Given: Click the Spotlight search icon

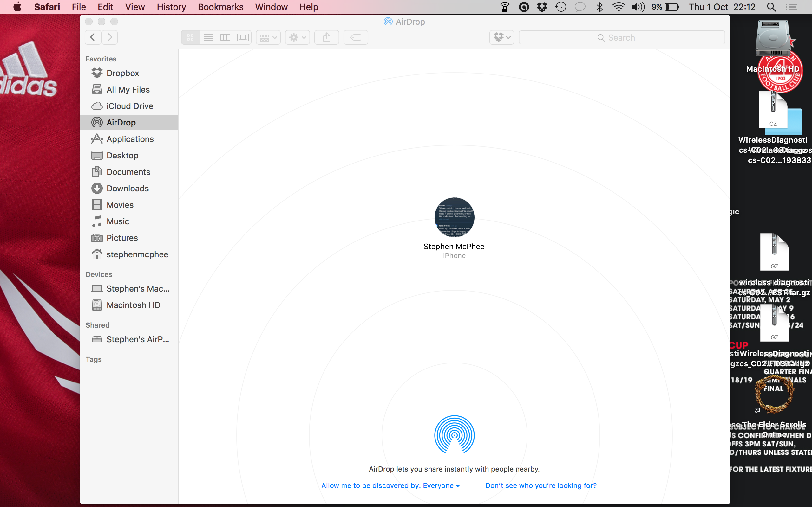Looking at the screenshot, I should 771,7.
